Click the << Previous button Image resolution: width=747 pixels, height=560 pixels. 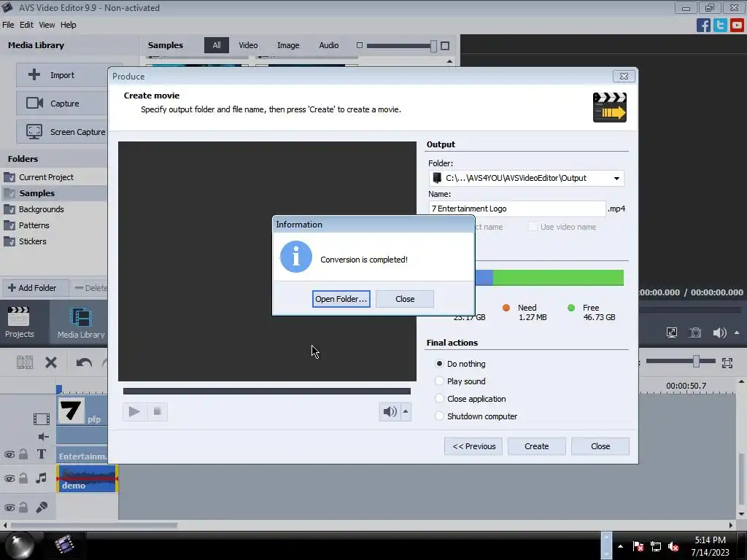point(473,446)
